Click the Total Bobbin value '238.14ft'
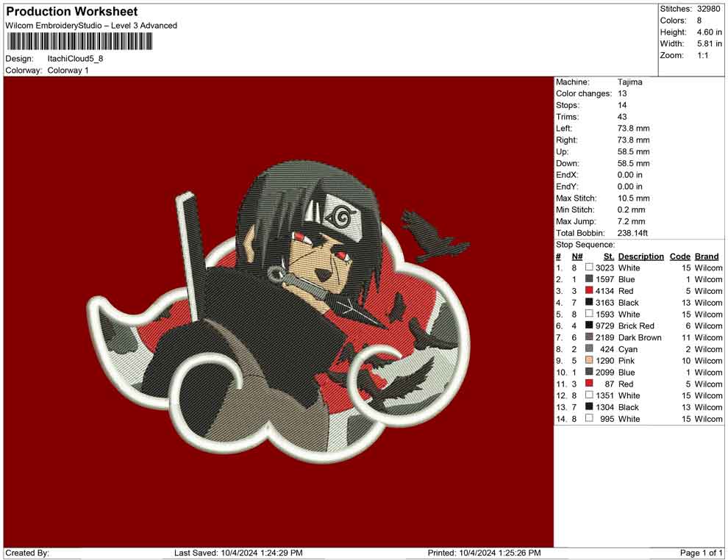 coord(632,233)
